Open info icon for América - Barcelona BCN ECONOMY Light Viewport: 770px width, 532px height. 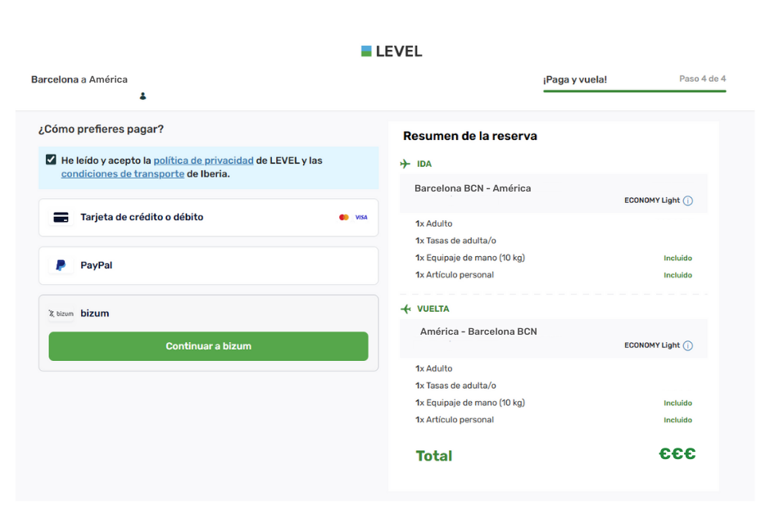(x=688, y=345)
